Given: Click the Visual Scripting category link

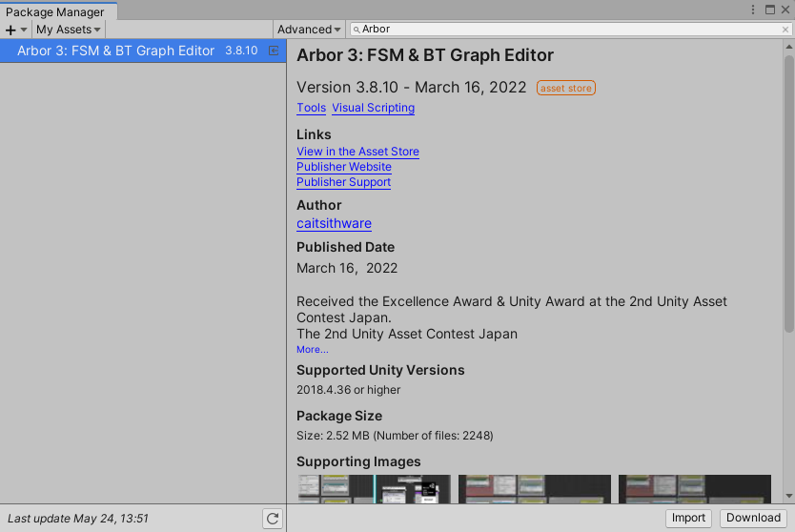Looking at the screenshot, I should 373,108.
